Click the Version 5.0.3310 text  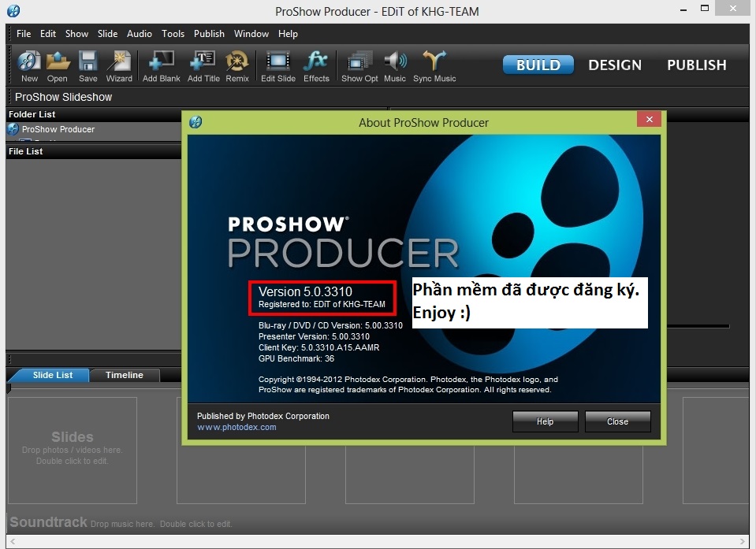tap(305, 291)
